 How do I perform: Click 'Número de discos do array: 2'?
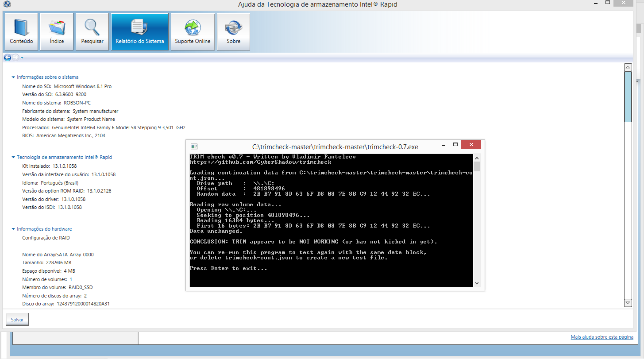[x=54, y=296]
